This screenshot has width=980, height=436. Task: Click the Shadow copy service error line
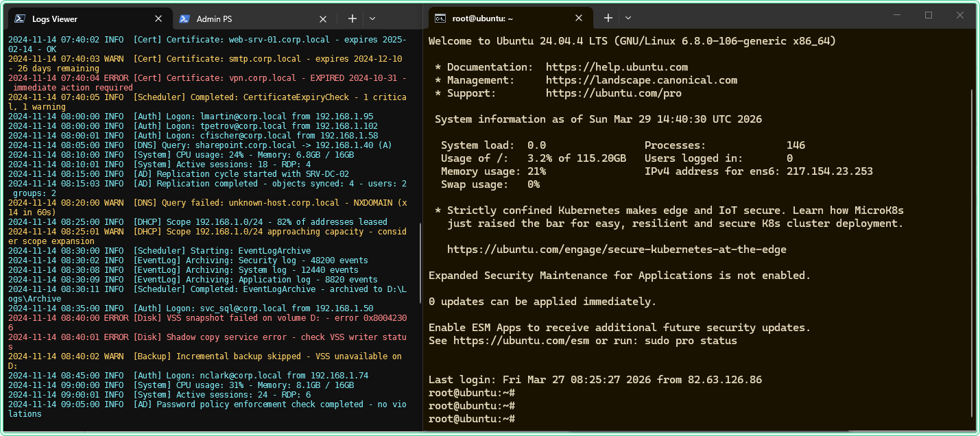(x=207, y=342)
